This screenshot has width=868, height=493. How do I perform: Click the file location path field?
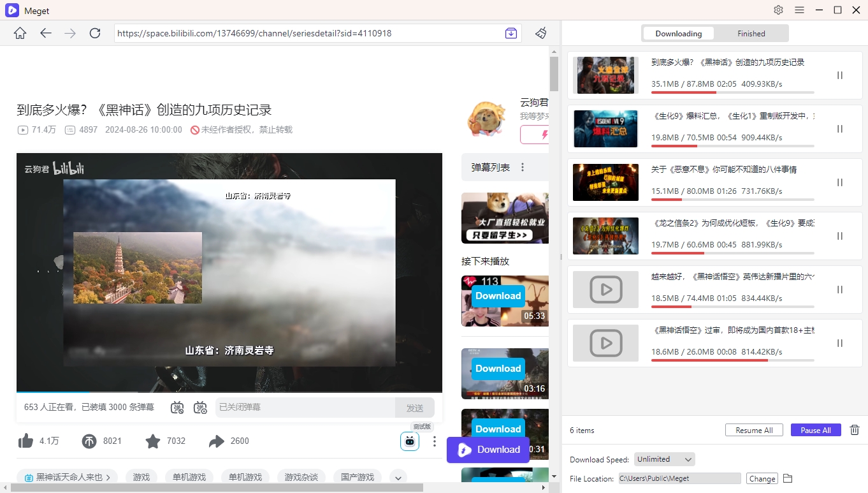pos(680,478)
